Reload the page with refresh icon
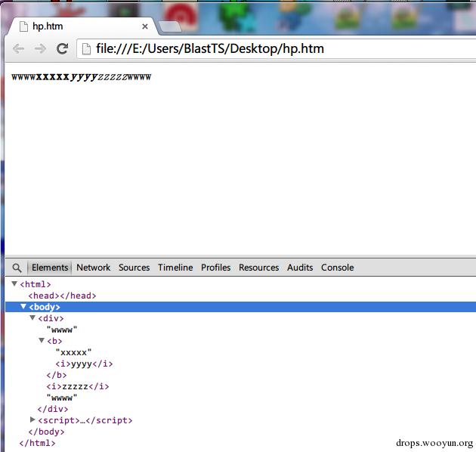This screenshot has height=452, width=476. click(63, 48)
